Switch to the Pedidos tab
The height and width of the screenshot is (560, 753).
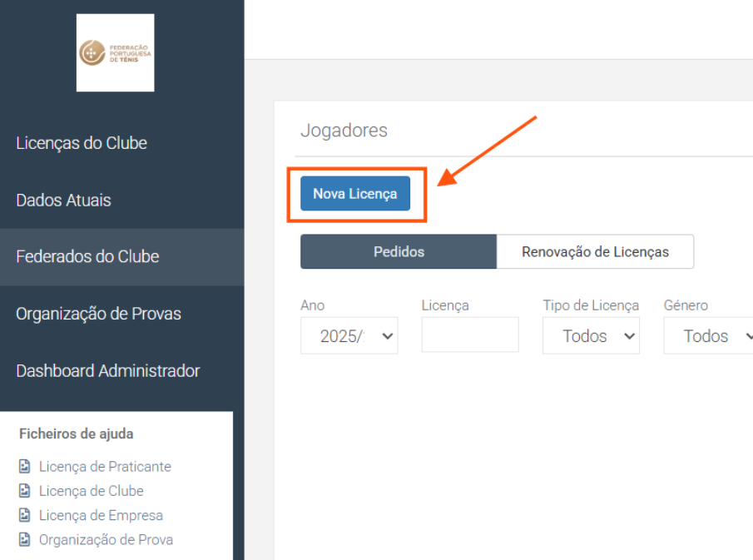click(399, 252)
